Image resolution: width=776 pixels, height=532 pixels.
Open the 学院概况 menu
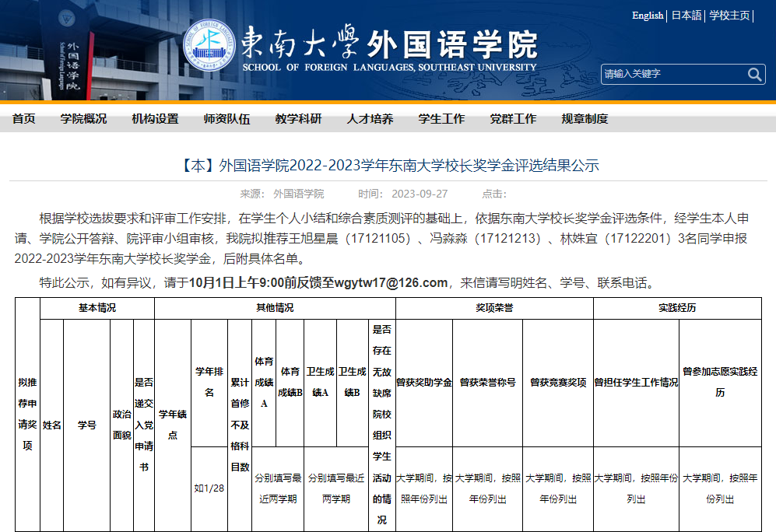tap(83, 119)
